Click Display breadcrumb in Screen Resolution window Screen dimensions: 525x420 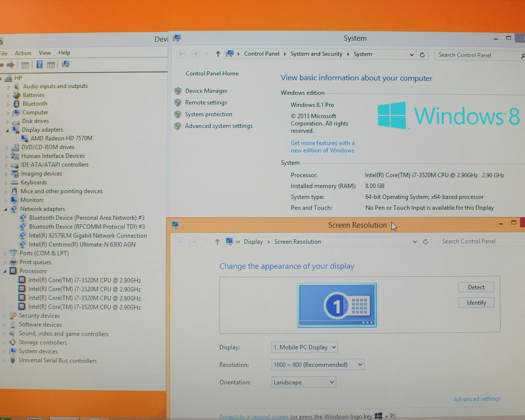[x=253, y=242]
